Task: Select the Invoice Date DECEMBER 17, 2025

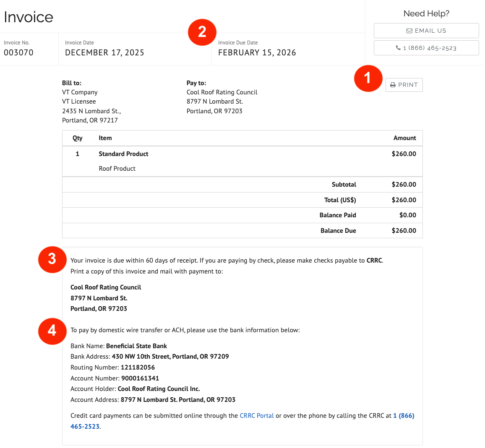Action: tap(104, 52)
